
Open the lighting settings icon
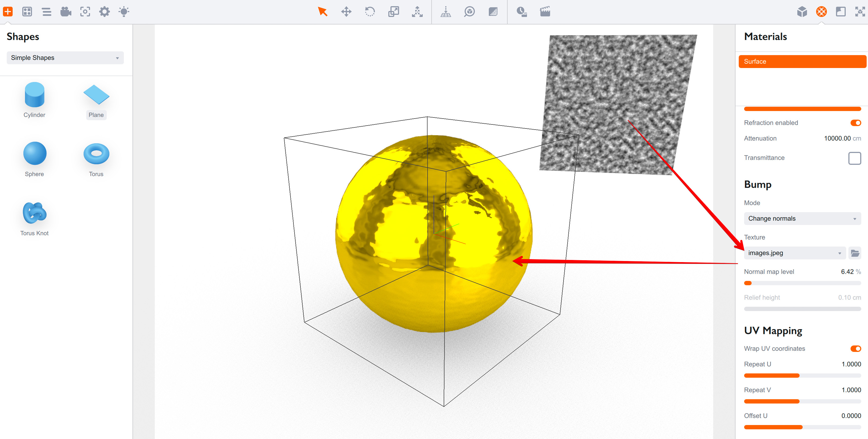click(123, 12)
